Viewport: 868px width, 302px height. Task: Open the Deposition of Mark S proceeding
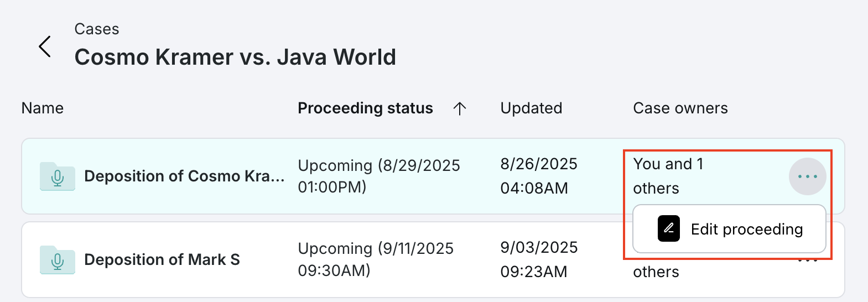click(162, 259)
